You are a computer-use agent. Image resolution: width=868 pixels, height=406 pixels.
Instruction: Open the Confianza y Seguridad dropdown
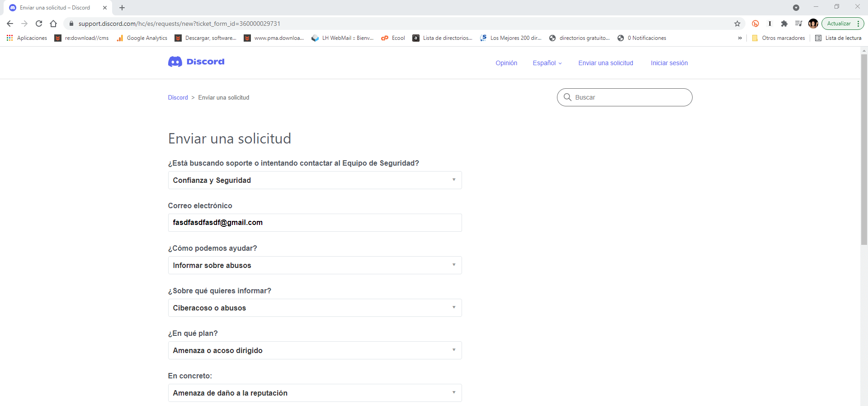pos(315,180)
